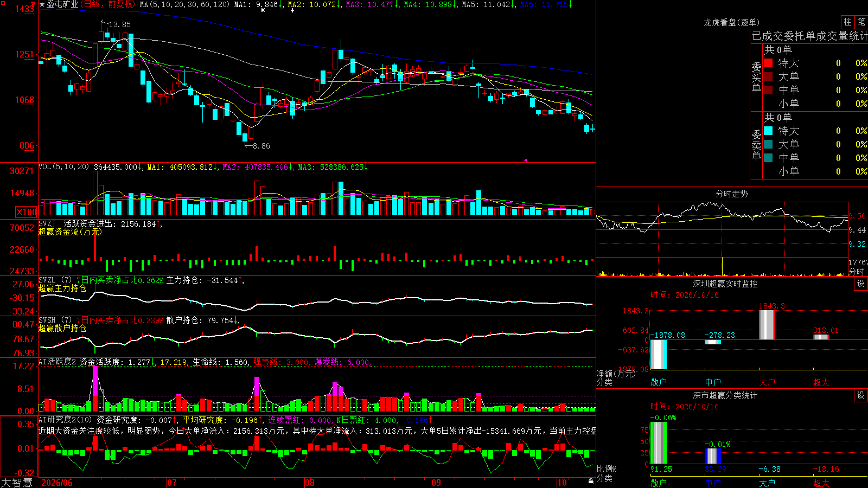This screenshot has width=868, height=488.
Task: Click the green 散户 91.25 bar in 分类统计
Action: [659, 443]
